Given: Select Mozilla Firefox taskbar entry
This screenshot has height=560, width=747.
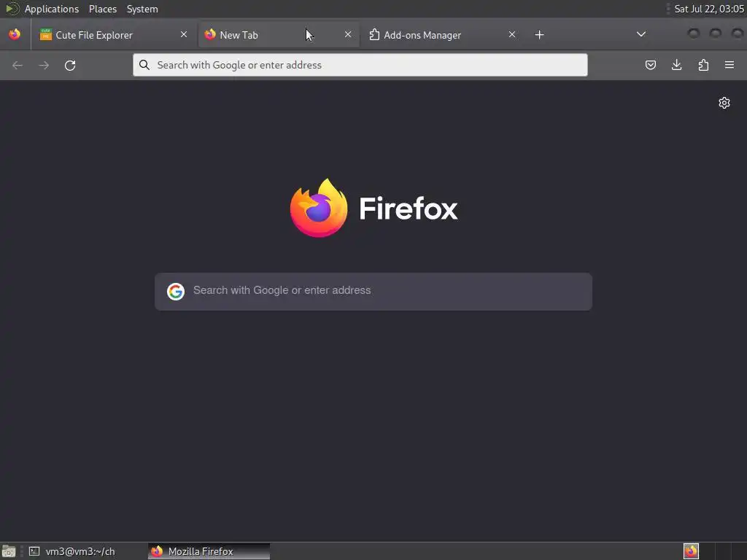Looking at the screenshot, I should click(209, 551).
